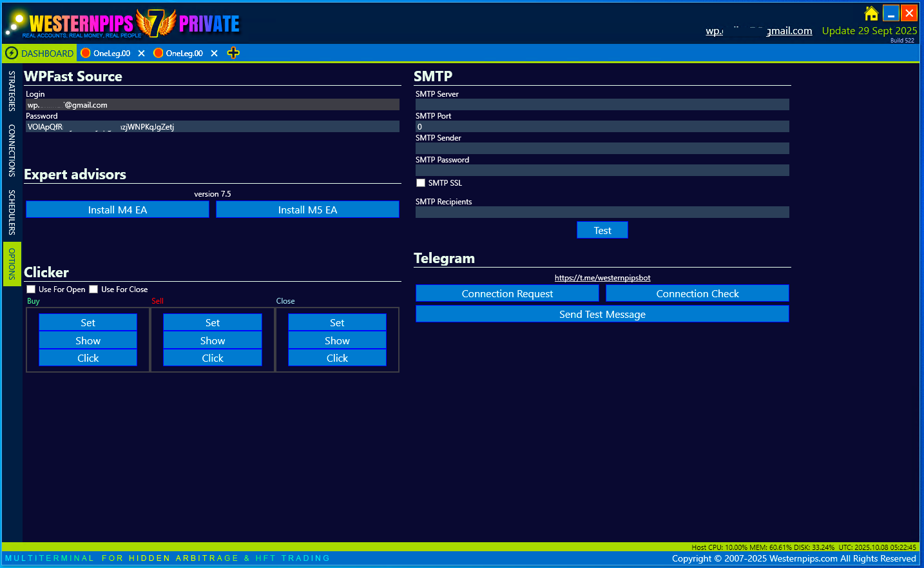This screenshot has height=568, width=924.
Task: Open the DASHBOARD tab
Action: click(x=39, y=53)
